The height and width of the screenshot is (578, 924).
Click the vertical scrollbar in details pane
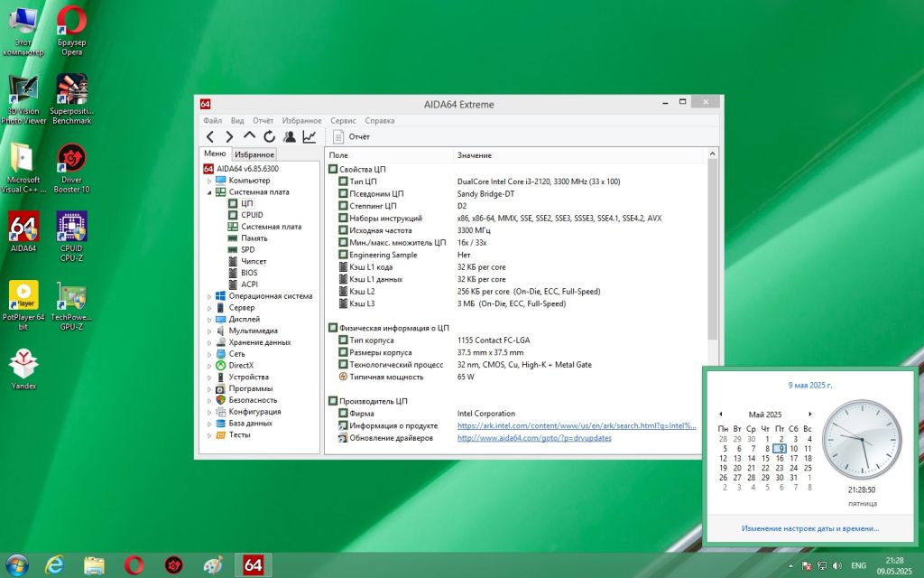coord(713,249)
